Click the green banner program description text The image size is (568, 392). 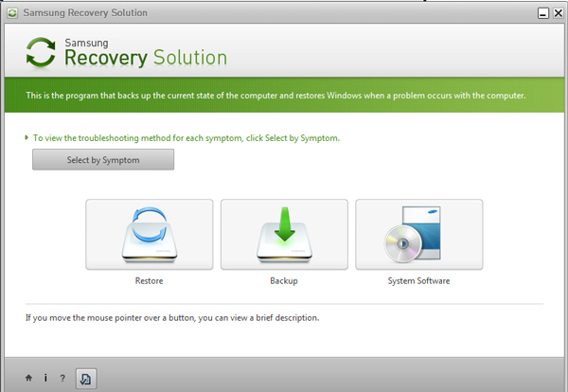275,96
